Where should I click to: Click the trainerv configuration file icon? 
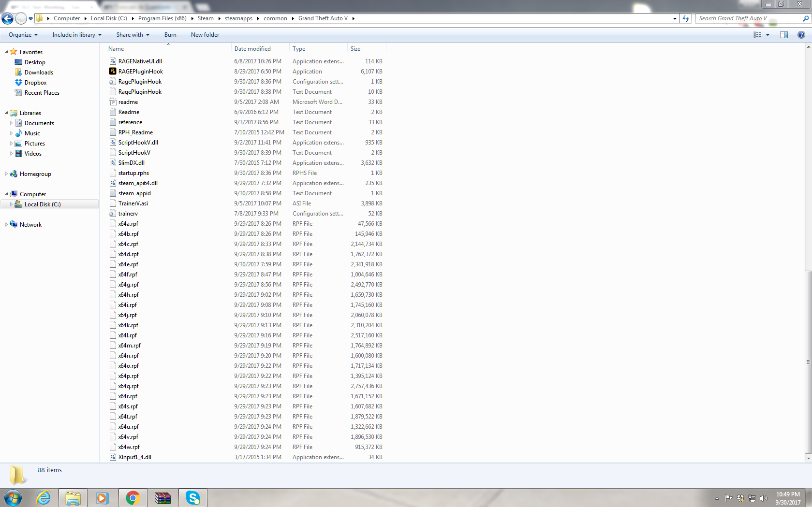click(113, 214)
